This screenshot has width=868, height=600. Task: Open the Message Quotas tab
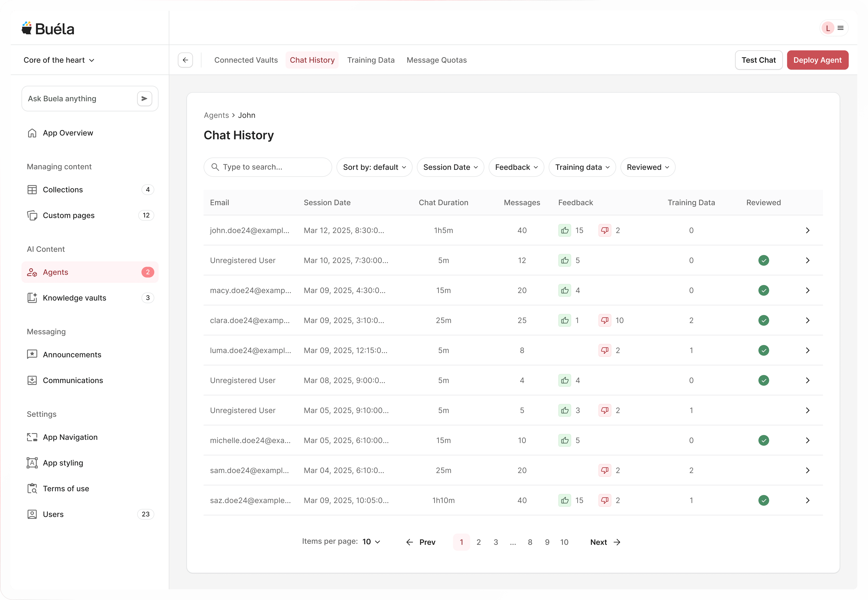pyautogui.click(x=436, y=60)
